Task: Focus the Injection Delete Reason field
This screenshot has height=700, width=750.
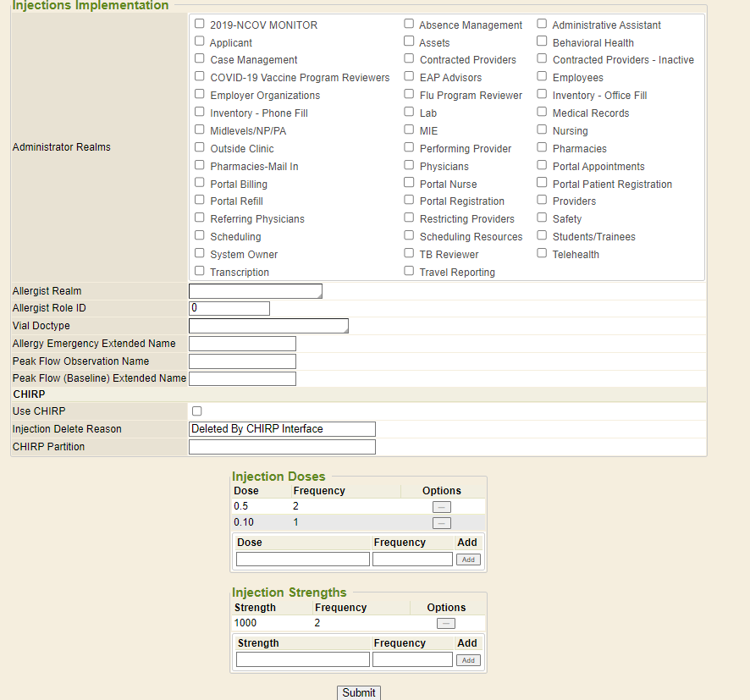Action: coord(282,429)
